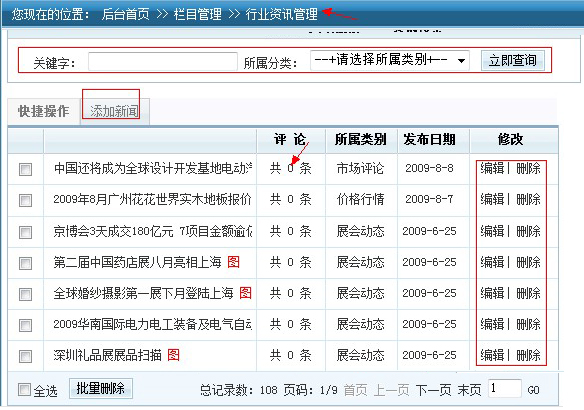
Task: Click the dropdown arrow of 所属分类
Action: pyautogui.click(x=461, y=61)
